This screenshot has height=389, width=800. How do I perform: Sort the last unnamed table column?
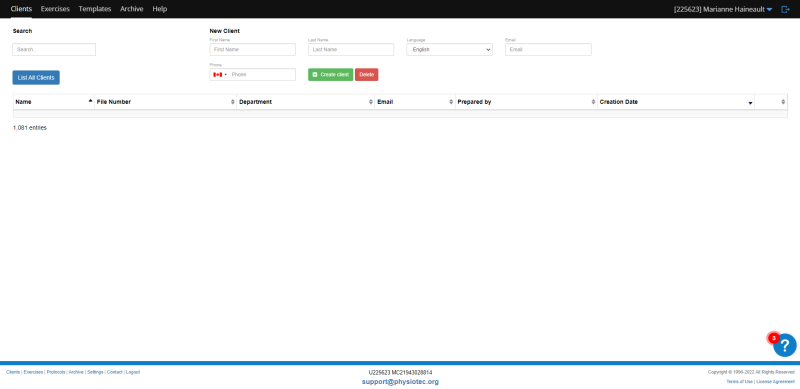tap(771, 102)
